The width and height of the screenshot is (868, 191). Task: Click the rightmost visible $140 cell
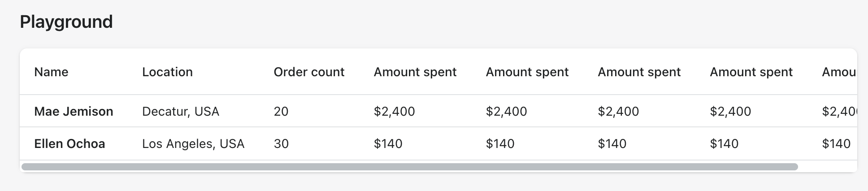click(x=836, y=144)
